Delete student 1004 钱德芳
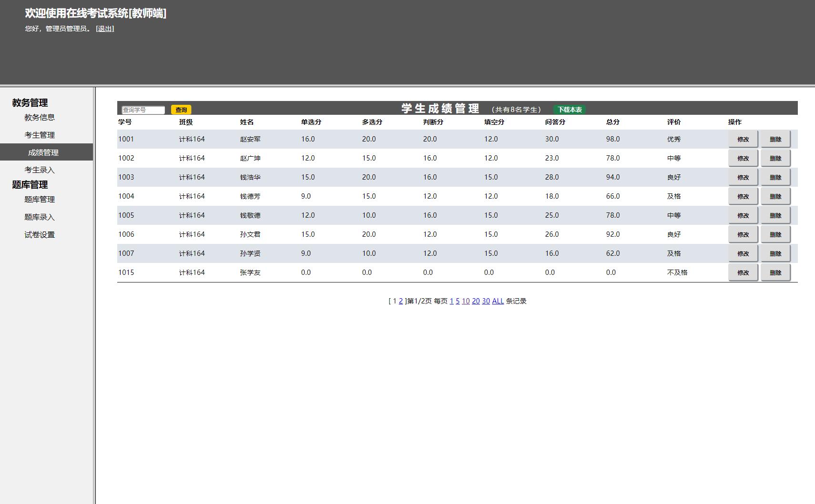This screenshot has width=815, height=504. pos(775,196)
